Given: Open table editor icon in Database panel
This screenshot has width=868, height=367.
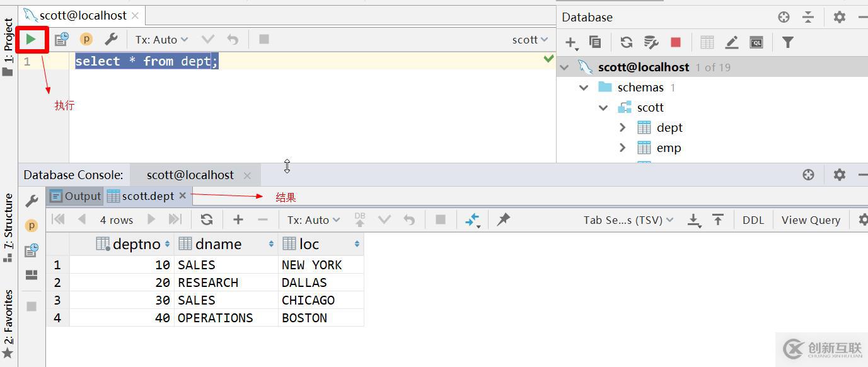Looking at the screenshot, I should (x=707, y=42).
